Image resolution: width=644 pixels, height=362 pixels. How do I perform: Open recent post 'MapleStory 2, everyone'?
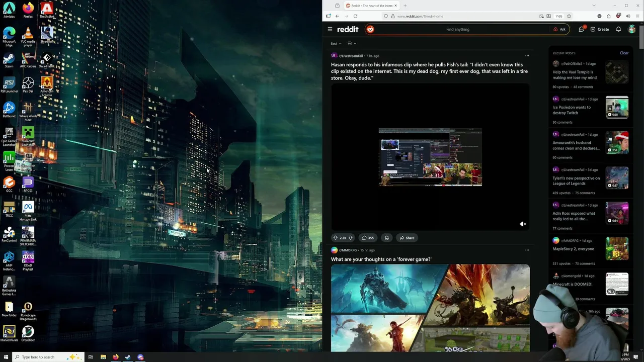[573, 249]
